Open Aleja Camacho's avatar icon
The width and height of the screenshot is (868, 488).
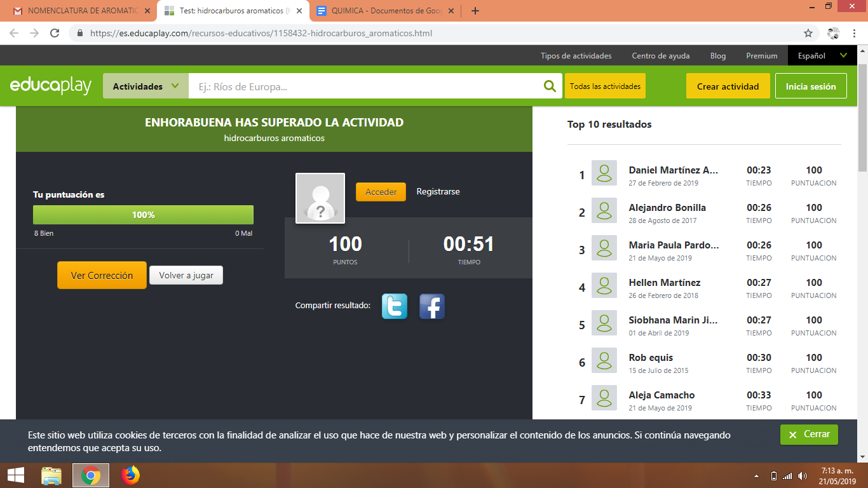(x=604, y=398)
